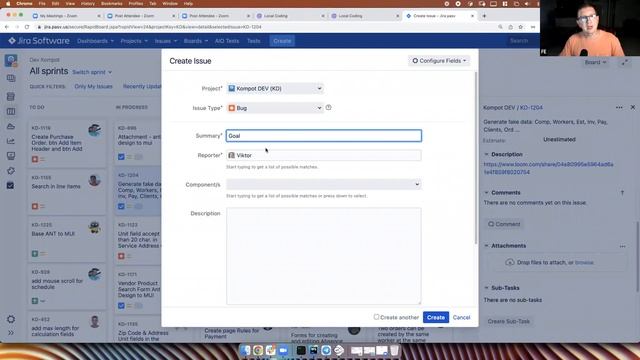Open the Configure Fields dropdown
The image size is (640, 360).
click(x=439, y=61)
